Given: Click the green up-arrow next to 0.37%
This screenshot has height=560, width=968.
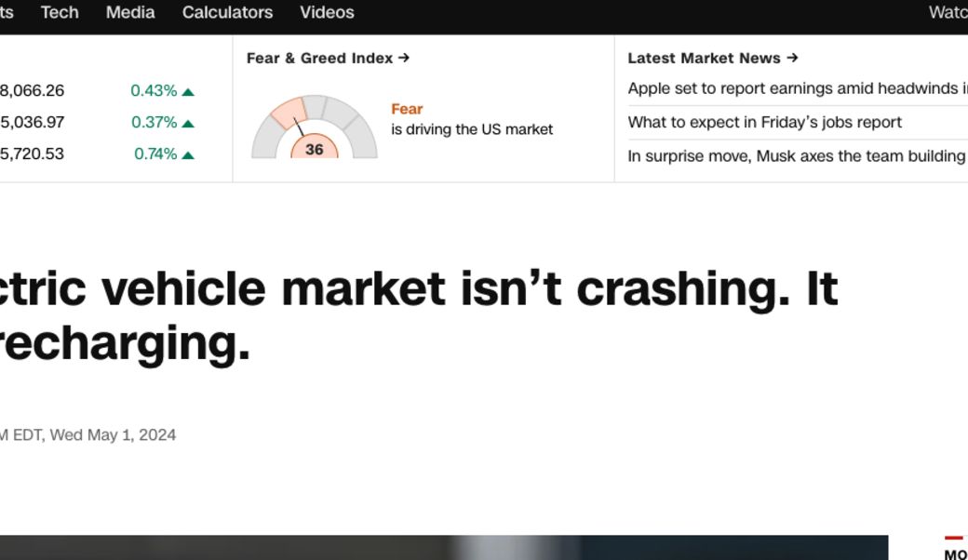Looking at the screenshot, I should 188,122.
